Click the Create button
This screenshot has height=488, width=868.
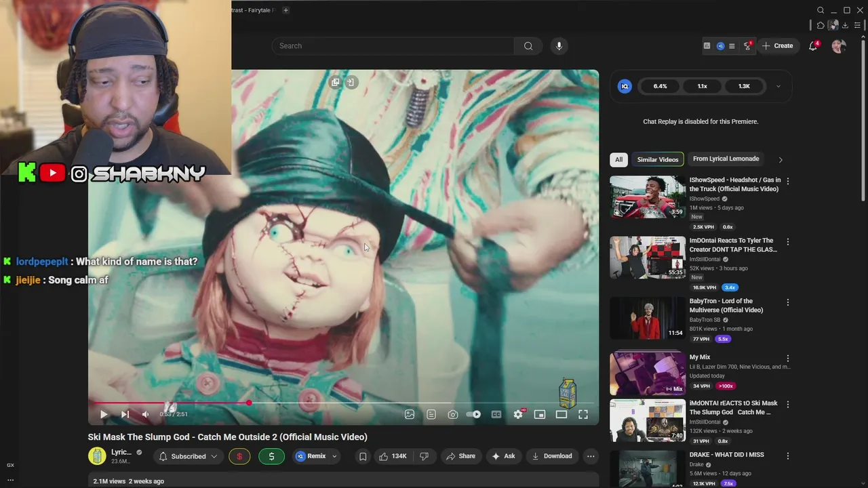tap(777, 46)
